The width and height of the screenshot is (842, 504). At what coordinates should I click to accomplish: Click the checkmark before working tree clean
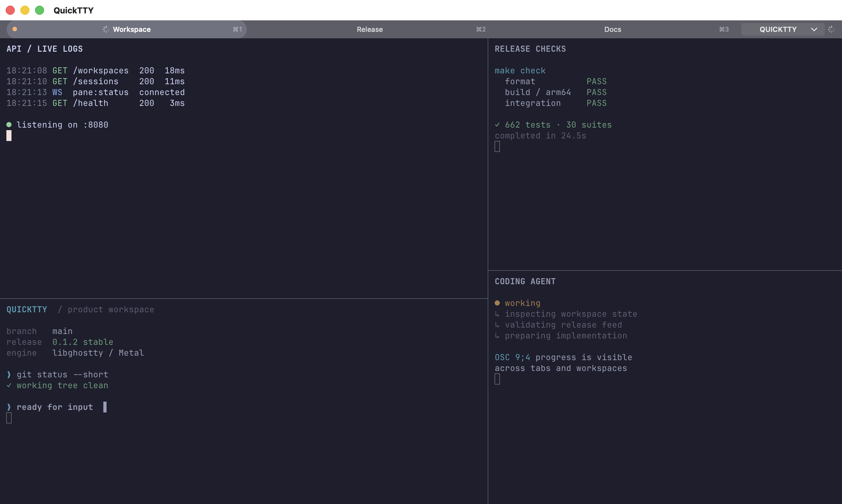pyautogui.click(x=9, y=385)
